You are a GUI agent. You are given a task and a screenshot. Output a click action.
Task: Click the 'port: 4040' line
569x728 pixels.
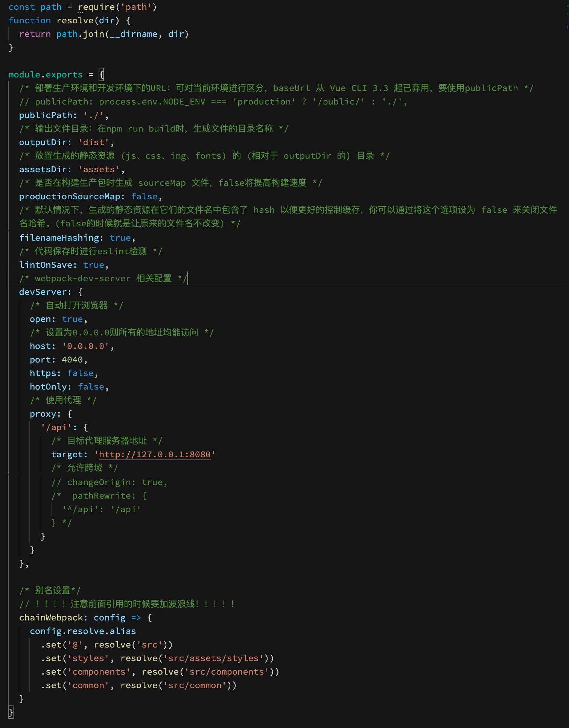pyautogui.click(x=59, y=359)
